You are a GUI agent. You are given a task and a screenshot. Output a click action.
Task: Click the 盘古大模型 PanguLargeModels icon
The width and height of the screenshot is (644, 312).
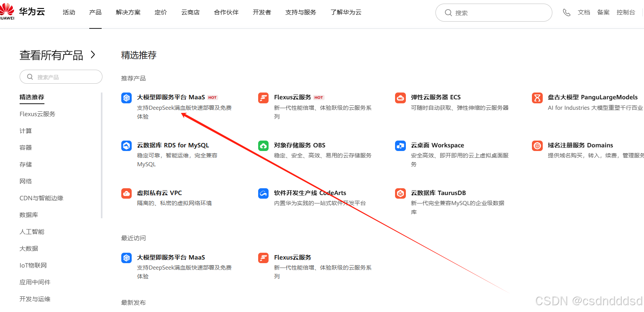[x=537, y=98]
